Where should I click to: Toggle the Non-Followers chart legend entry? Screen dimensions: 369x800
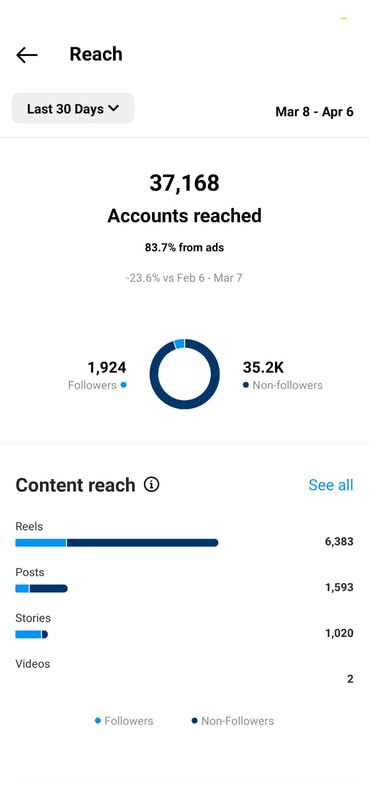click(x=233, y=721)
